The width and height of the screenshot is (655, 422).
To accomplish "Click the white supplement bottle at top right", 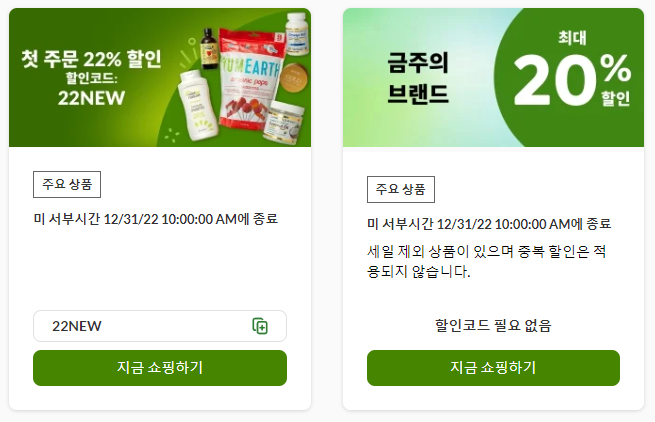I will coord(297,34).
